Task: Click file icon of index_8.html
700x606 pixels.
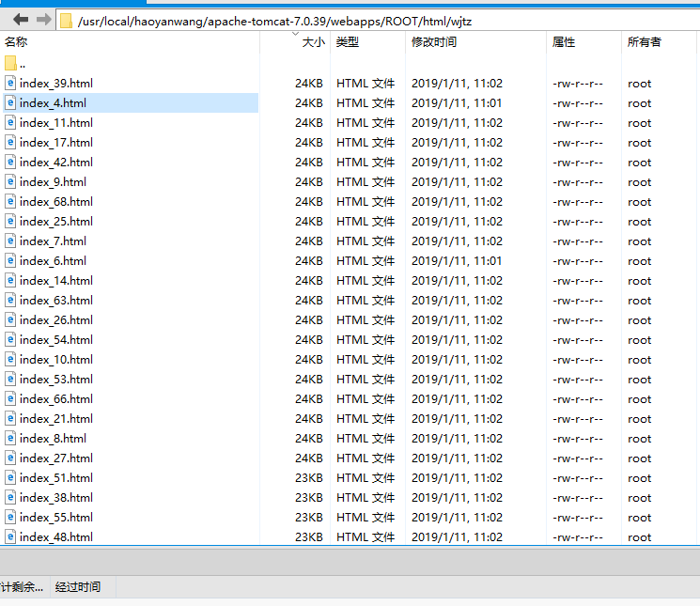Action: pyautogui.click(x=10, y=438)
